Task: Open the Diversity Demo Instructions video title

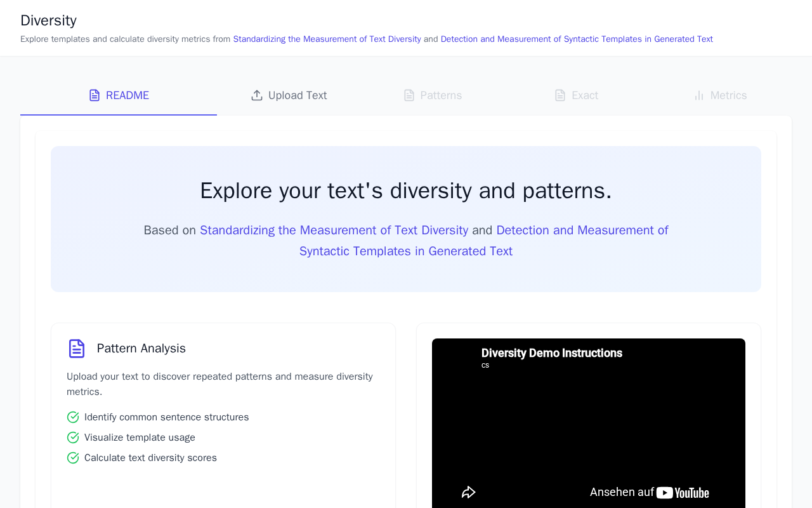Action: [x=552, y=353]
